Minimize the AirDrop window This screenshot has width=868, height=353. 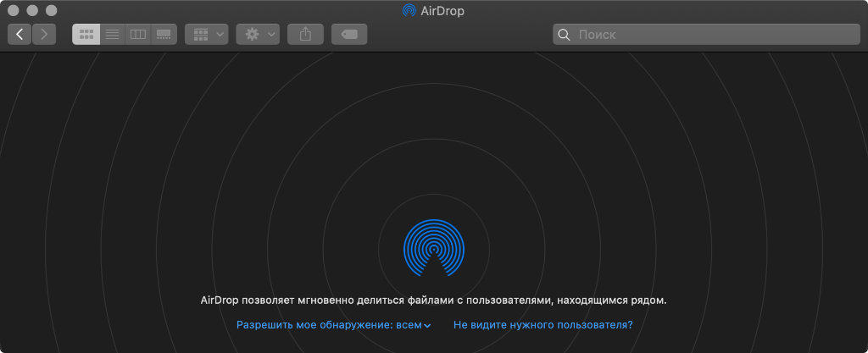[x=33, y=10]
